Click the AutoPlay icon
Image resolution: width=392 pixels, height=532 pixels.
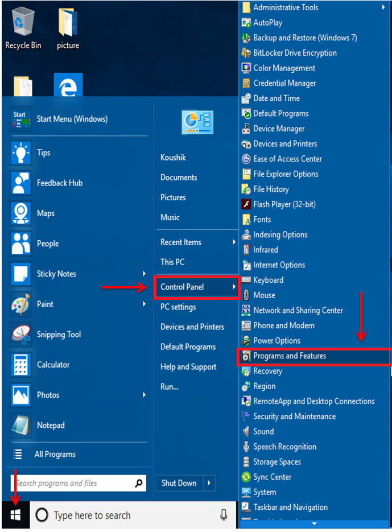[x=246, y=23]
